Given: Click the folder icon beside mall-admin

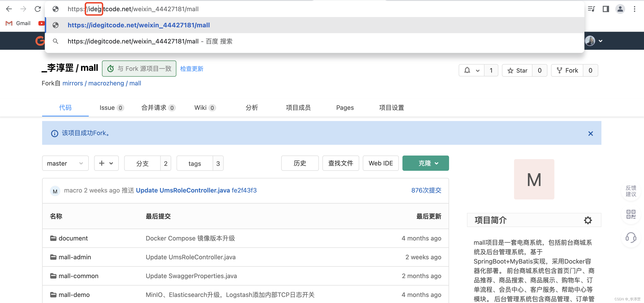Looking at the screenshot, I should [x=53, y=257].
